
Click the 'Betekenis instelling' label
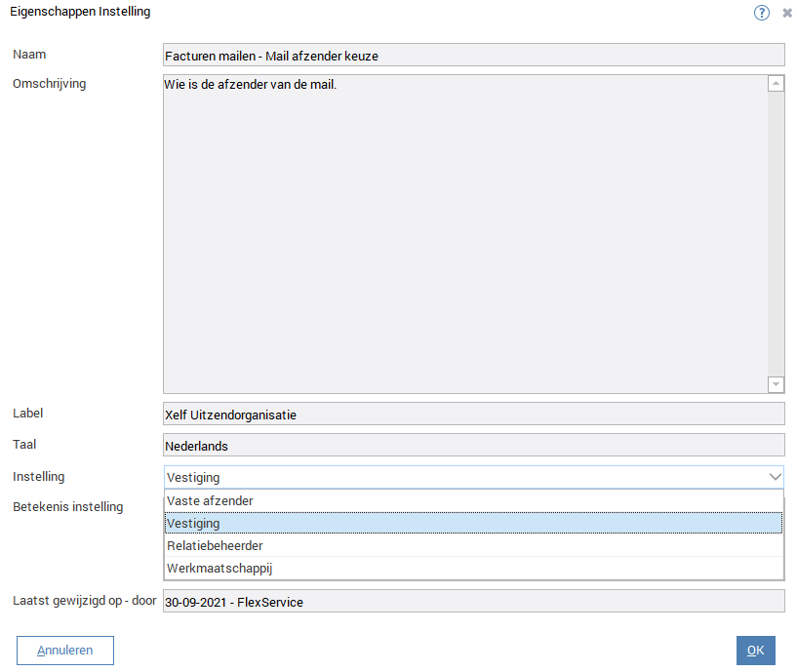tap(68, 507)
